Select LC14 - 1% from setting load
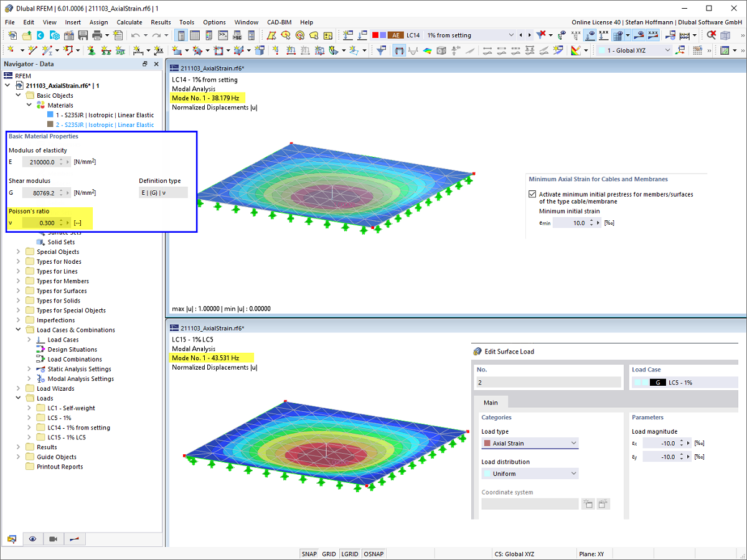Viewport: 747px width, 560px height. pos(78,427)
